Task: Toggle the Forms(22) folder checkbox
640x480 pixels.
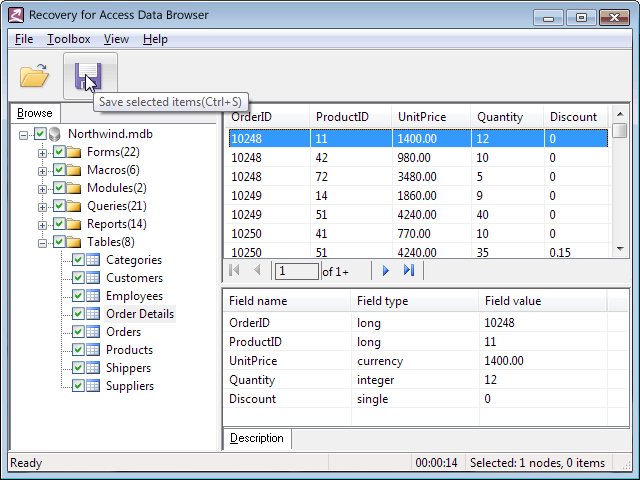Action: (59, 152)
